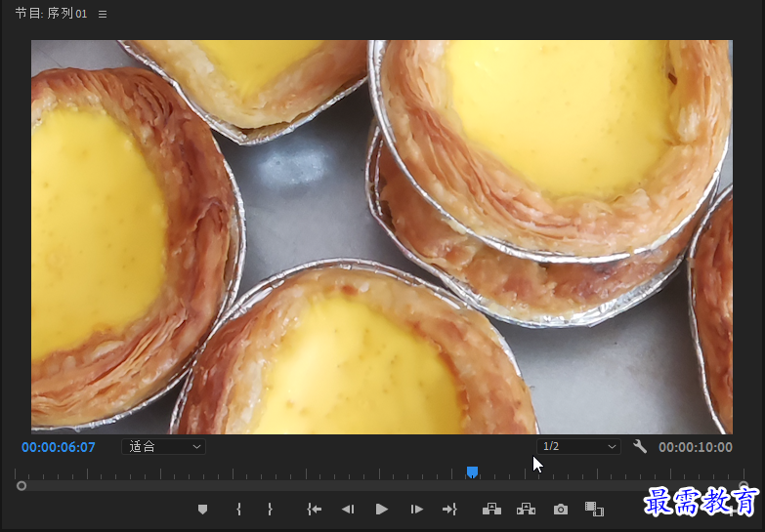Click the Go to In point button
This screenshot has height=532, width=765.
tap(315, 510)
